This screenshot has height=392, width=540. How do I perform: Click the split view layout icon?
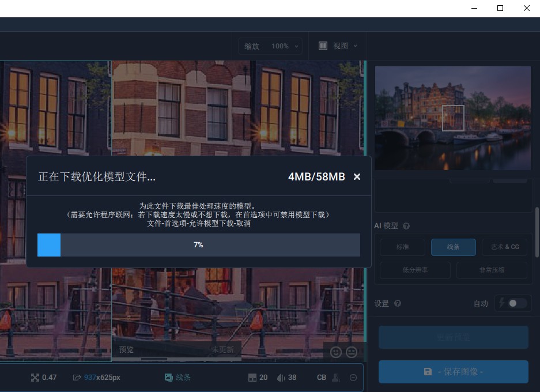pos(323,46)
